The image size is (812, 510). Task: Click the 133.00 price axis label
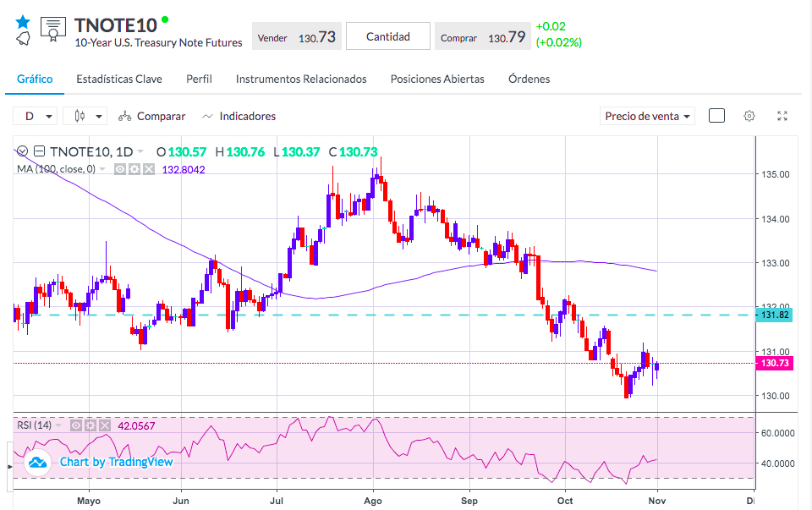[776, 263]
